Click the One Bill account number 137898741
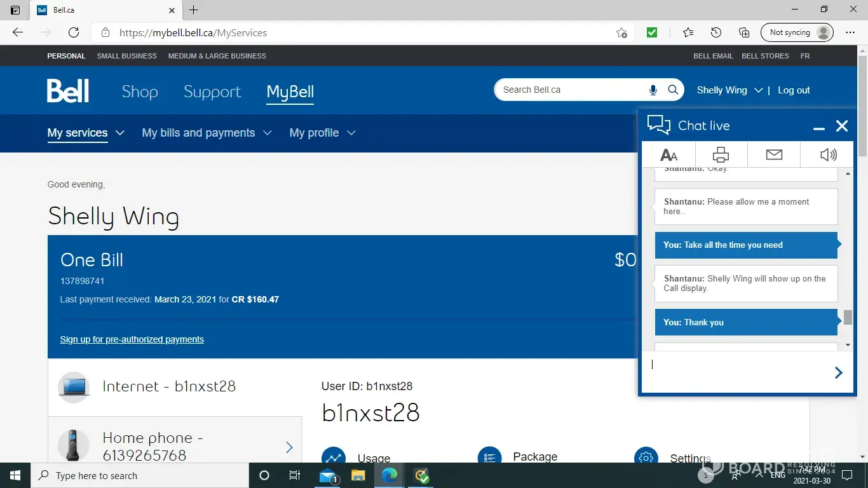 click(83, 281)
